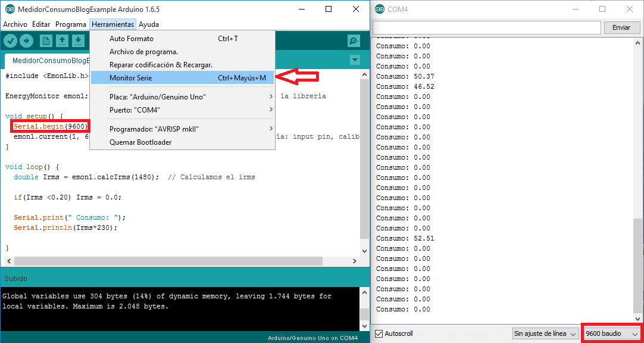Viewport: 644px width, 343px height.
Task: Click the Arduino logo in the IDE title bar
Action: 10,9
